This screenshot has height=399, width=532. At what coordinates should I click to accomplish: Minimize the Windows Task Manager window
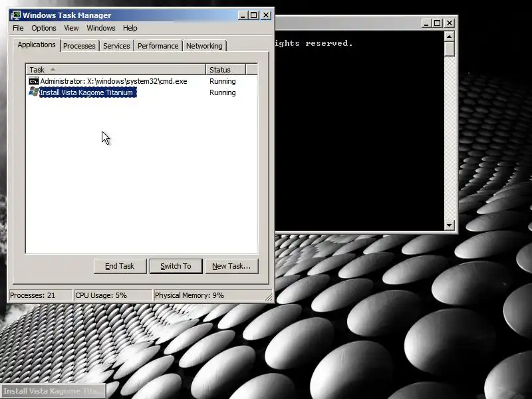[242, 15]
